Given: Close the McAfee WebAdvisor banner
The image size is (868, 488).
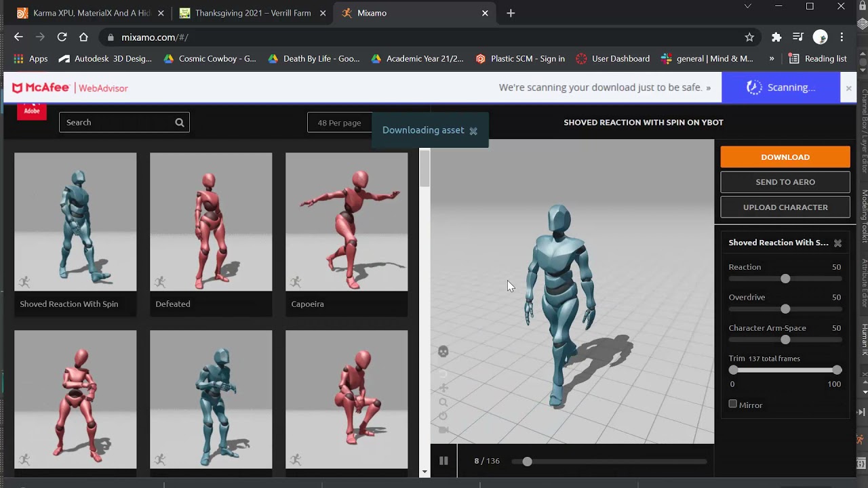Looking at the screenshot, I should (848, 88).
